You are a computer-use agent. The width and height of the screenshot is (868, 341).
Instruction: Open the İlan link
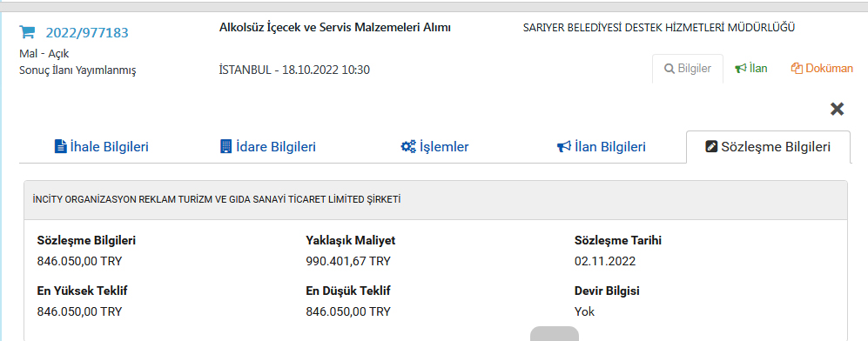point(750,69)
